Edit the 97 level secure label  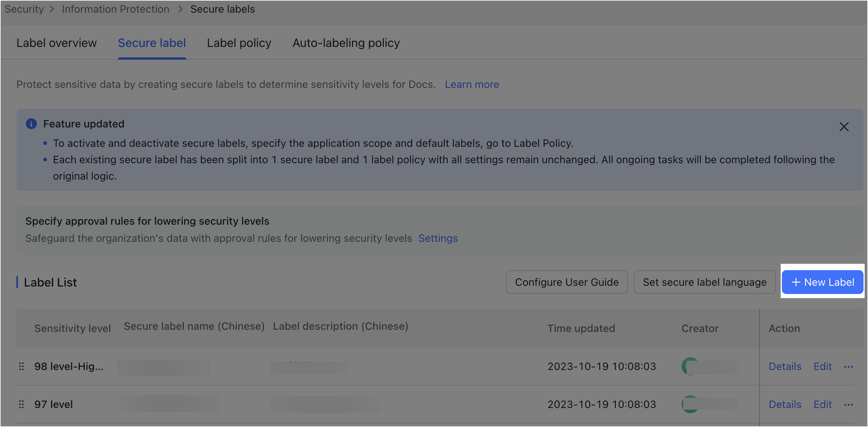coord(822,404)
